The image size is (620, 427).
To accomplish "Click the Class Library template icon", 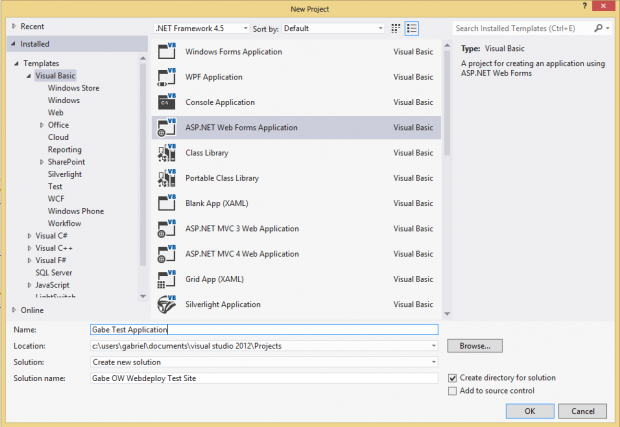I will [166, 153].
